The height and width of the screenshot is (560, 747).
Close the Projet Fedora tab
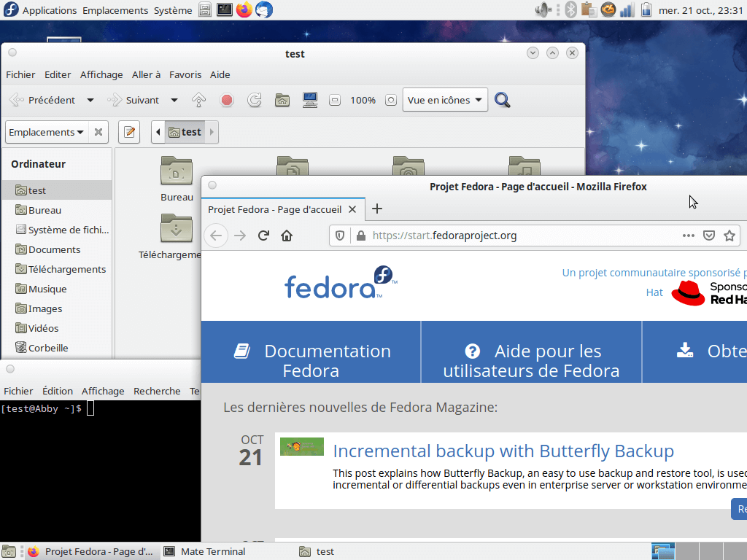[352, 209]
